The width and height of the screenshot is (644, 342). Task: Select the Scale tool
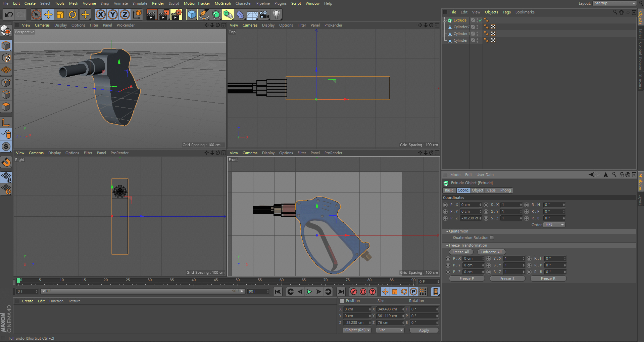60,14
